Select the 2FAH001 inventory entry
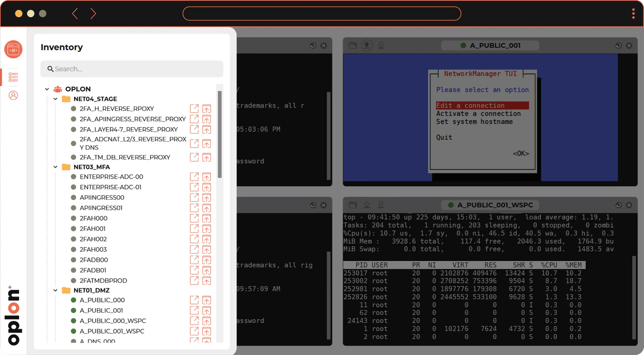644x355 pixels. 93,229
